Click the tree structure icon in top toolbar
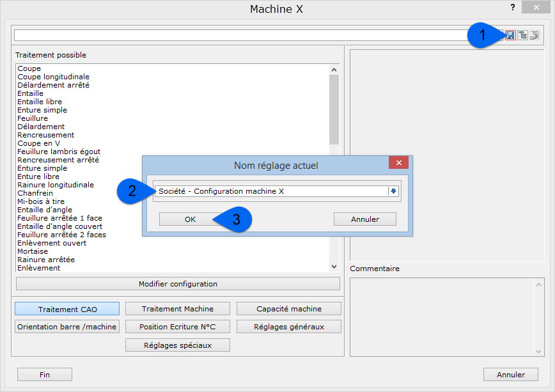This screenshot has width=555, height=392. click(522, 35)
